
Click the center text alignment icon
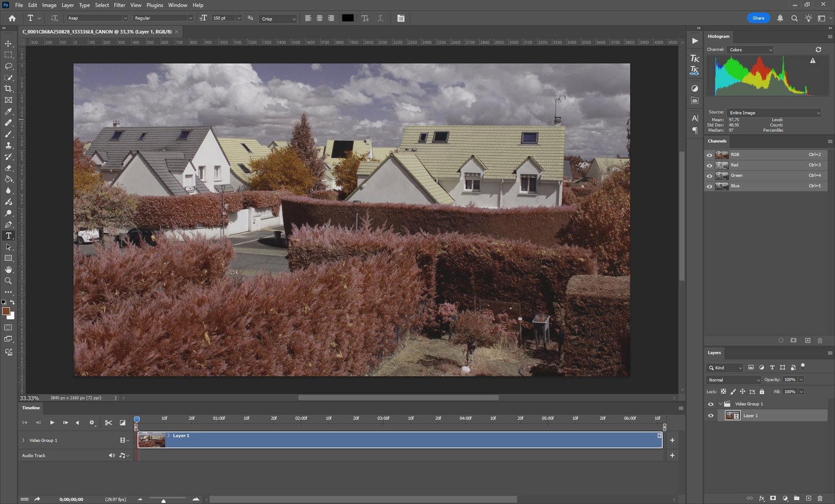pos(320,18)
